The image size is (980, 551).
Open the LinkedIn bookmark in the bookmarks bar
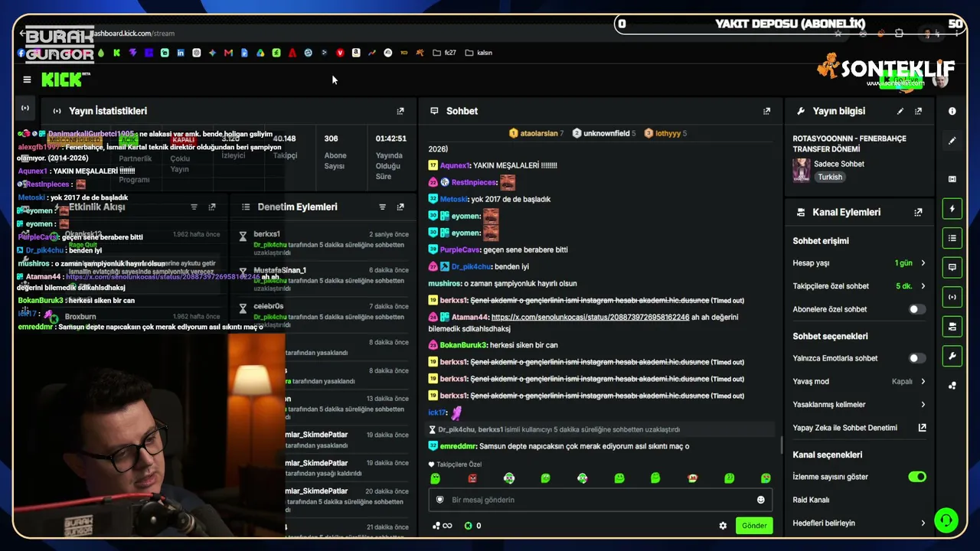pyautogui.click(x=181, y=53)
